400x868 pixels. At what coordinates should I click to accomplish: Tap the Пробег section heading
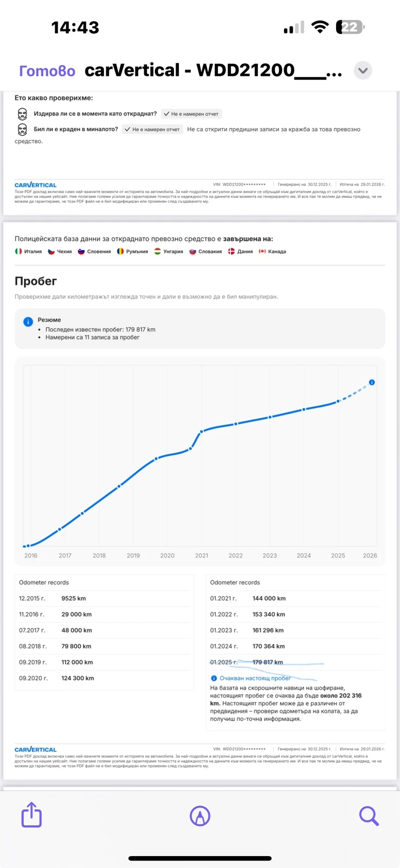pyautogui.click(x=36, y=281)
